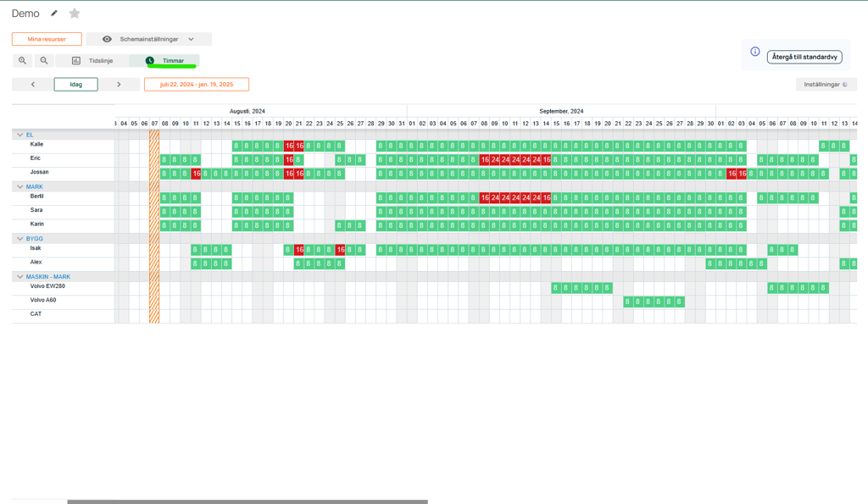Switch to the Tidslinje view tab
Image resolution: width=868 pixels, height=504 pixels.
(92, 61)
